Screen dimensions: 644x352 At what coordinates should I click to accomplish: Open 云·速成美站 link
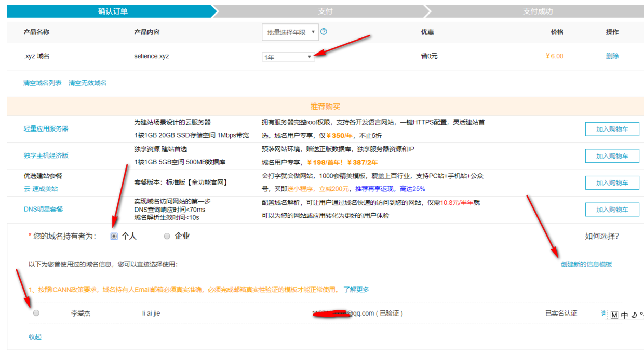(x=41, y=189)
